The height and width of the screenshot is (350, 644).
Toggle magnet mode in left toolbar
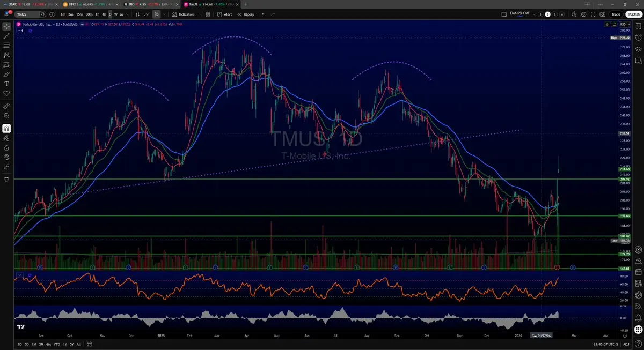coord(6,128)
